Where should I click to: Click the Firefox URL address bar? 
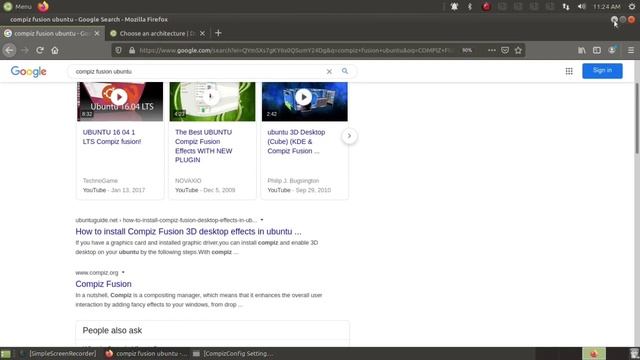coord(296,50)
